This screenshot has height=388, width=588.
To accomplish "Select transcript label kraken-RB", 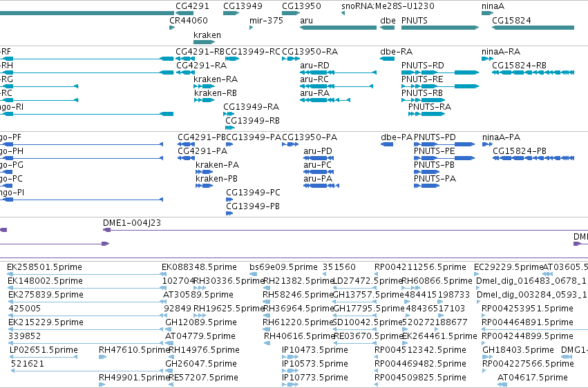I will 216,93.
